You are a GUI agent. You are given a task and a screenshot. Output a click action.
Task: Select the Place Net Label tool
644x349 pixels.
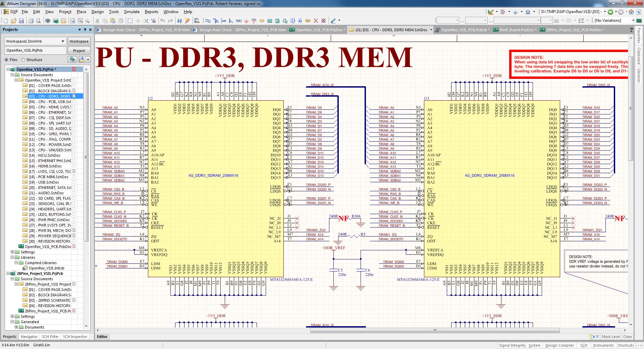(238, 21)
